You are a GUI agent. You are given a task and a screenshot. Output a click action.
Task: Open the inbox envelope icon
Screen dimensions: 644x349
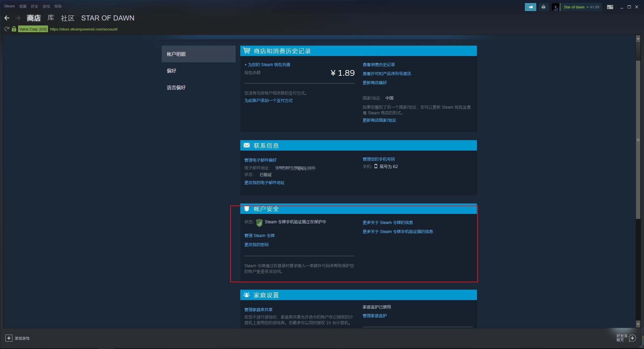coord(543,7)
